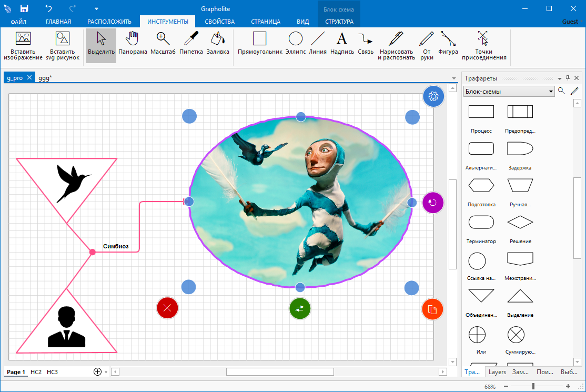This screenshot has width=586, height=392.
Task: Switch to the ГЛАВНАЯ ribbon tab
Action: 58,22
